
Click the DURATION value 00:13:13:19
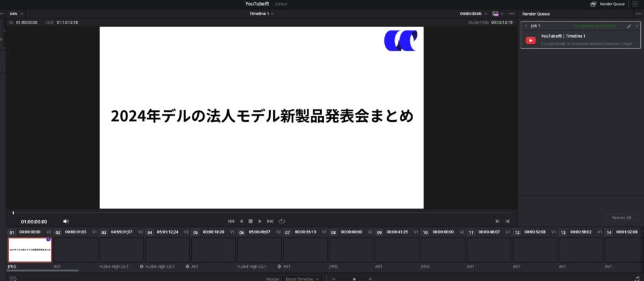pos(502,23)
